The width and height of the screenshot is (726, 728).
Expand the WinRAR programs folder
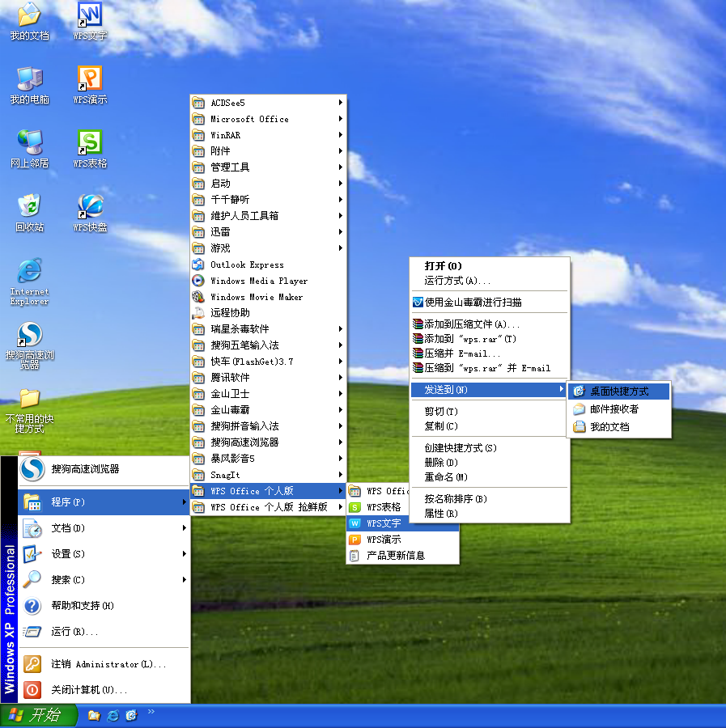[x=268, y=135]
